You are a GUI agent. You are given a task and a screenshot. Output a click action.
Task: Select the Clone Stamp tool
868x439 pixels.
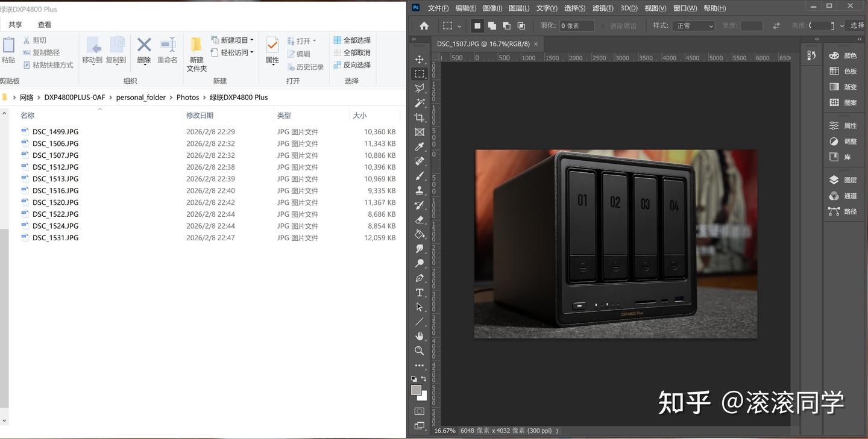click(x=420, y=190)
